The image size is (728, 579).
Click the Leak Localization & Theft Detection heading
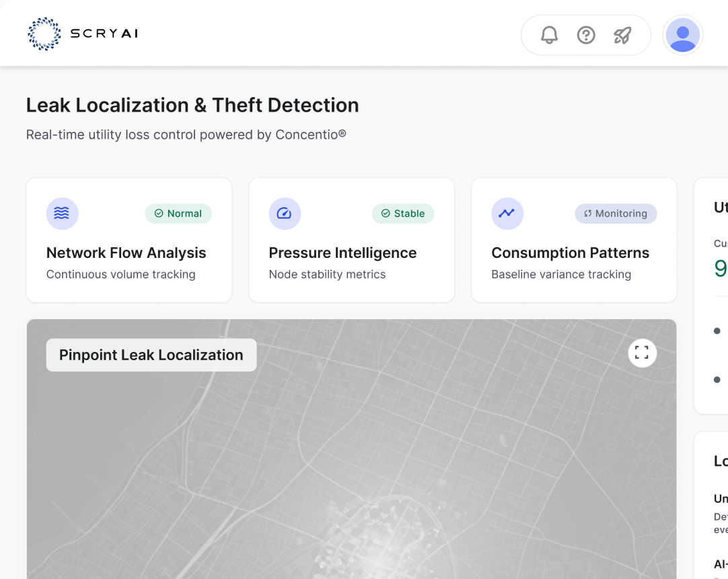[x=192, y=106]
